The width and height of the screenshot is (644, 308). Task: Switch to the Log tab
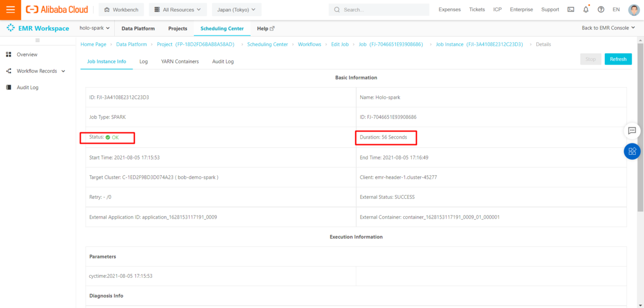(x=144, y=61)
